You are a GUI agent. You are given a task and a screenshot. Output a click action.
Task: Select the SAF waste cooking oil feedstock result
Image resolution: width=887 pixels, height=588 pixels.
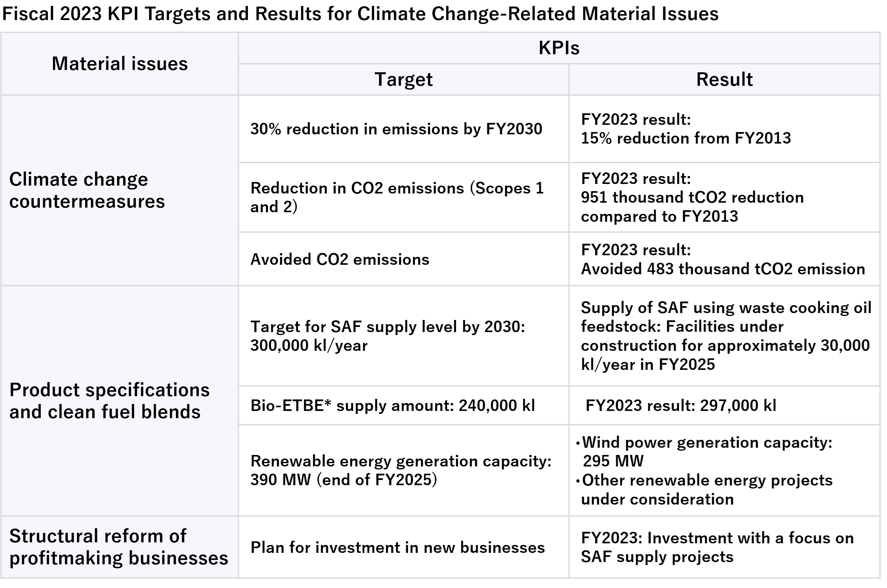click(x=725, y=336)
